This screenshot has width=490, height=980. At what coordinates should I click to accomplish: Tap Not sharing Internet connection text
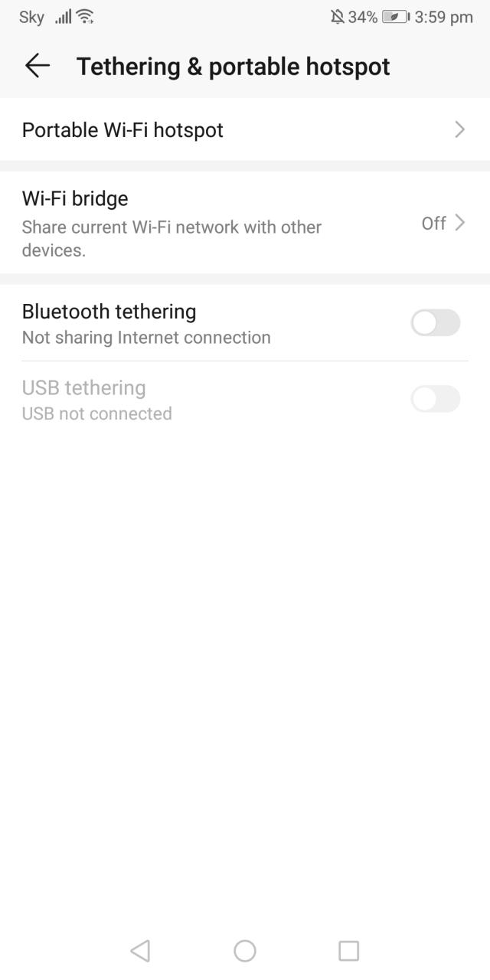pos(146,338)
